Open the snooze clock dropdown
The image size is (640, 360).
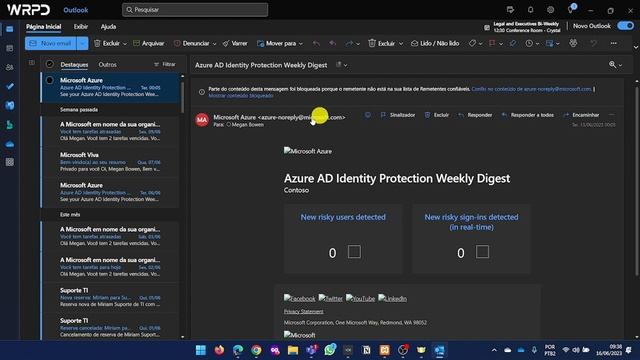pos(537,44)
